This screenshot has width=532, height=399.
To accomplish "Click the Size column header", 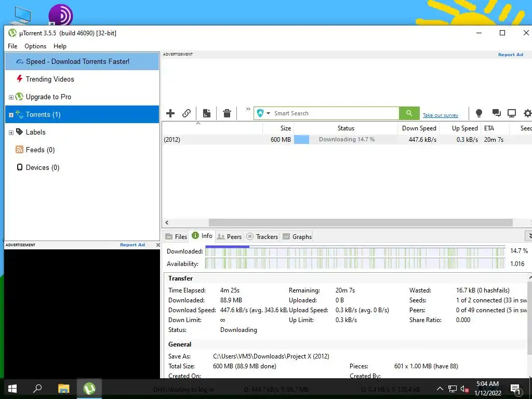I will tap(278, 128).
